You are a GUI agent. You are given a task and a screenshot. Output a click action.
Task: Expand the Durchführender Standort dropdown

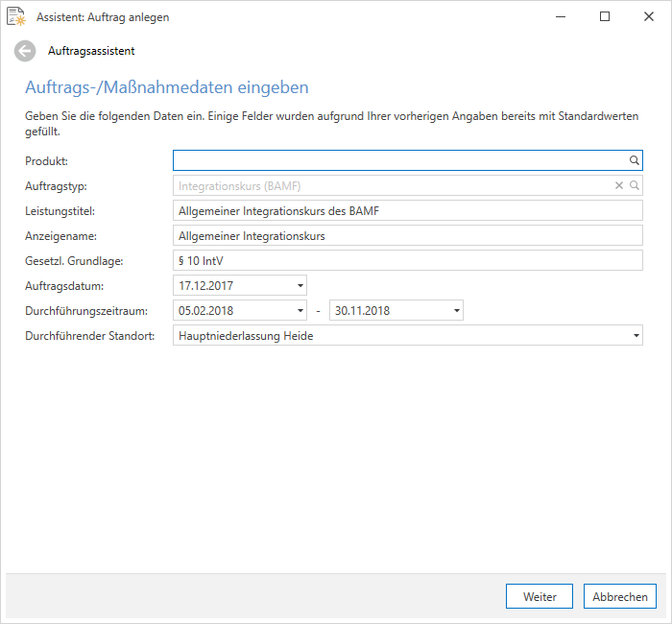coord(636,335)
